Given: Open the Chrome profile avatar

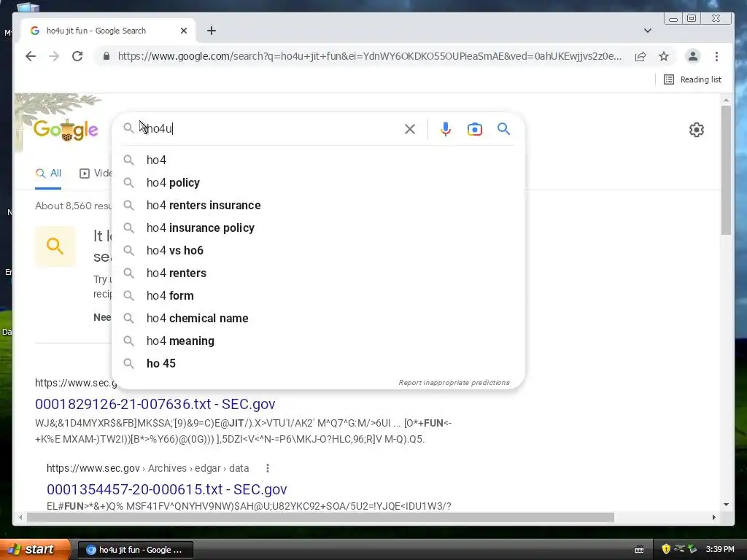Looking at the screenshot, I should tap(693, 56).
